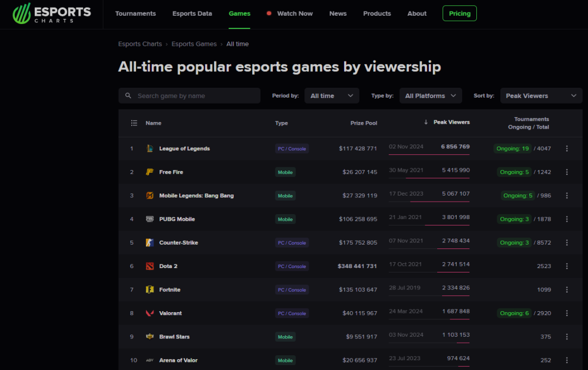Screen dimensions: 588x370
Task: Open the Period by All time dropdown
Action: pos(332,96)
